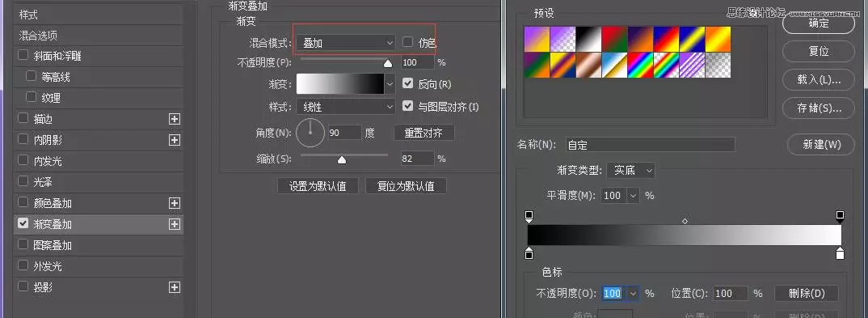Image resolution: width=868 pixels, height=318 pixels.
Task: Click the 缩放(S) slider handle
Action: coord(342,160)
